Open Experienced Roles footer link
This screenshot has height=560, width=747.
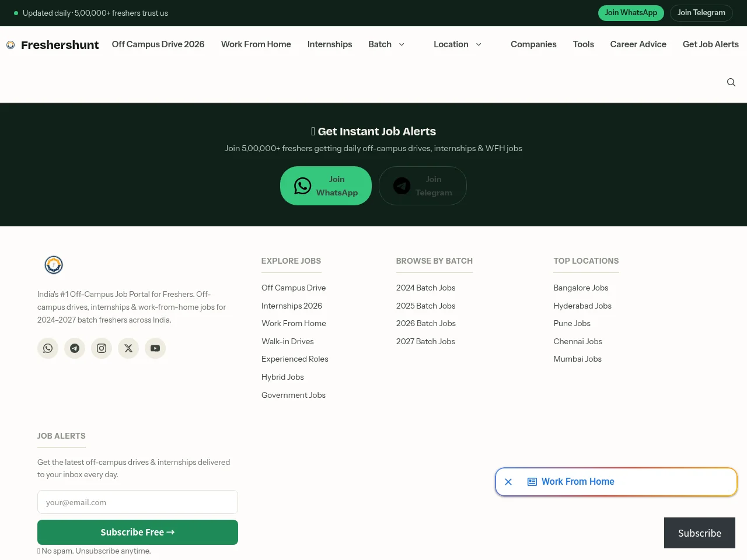click(295, 359)
